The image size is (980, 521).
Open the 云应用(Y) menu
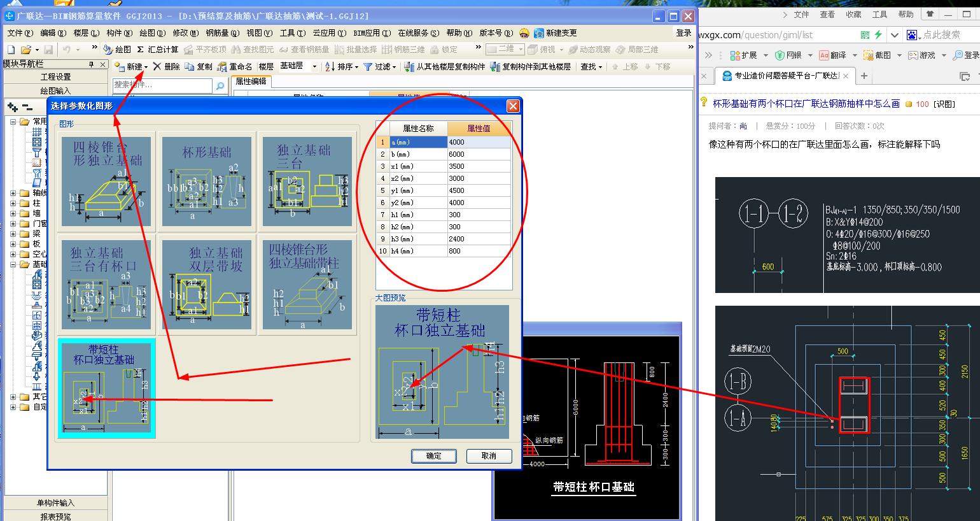(329, 32)
